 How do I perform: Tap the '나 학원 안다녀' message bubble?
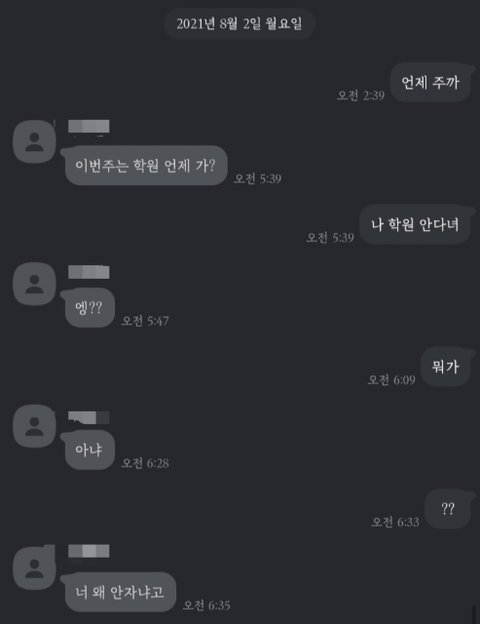(x=415, y=224)
